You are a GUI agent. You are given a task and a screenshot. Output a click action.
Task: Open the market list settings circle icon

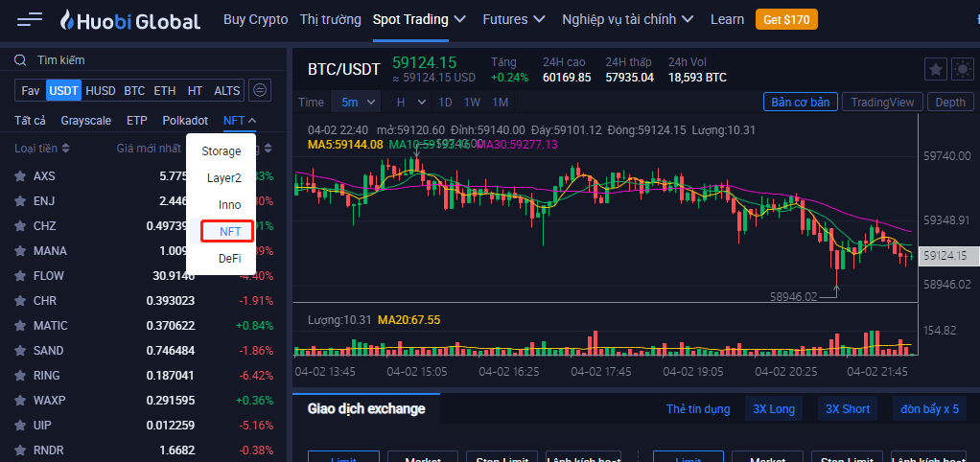(260, 90)
